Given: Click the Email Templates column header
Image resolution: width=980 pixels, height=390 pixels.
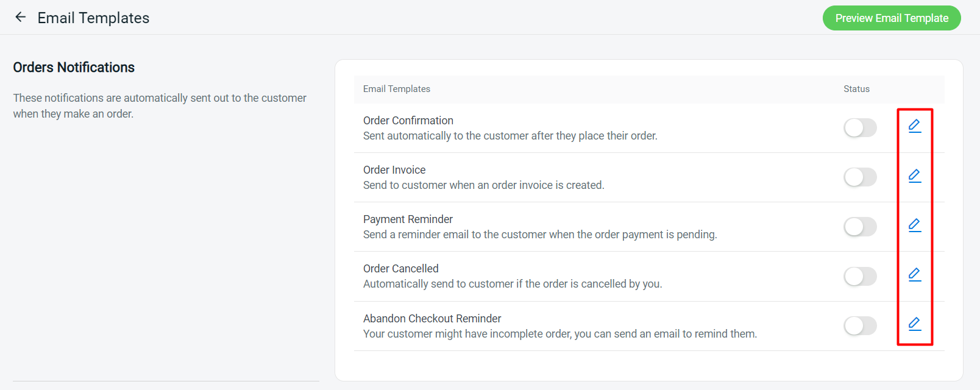Looking at the screenshot, I should [x=396, y=88].
